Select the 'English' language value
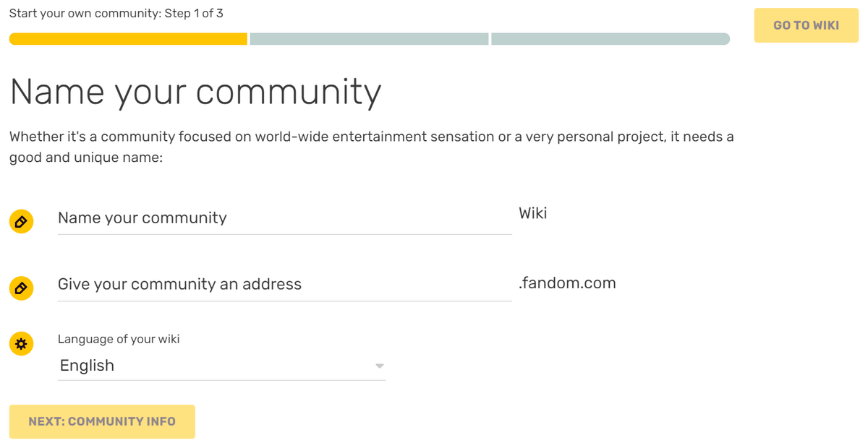This screenshot has height=448, width=868. (x=88, y=366)
